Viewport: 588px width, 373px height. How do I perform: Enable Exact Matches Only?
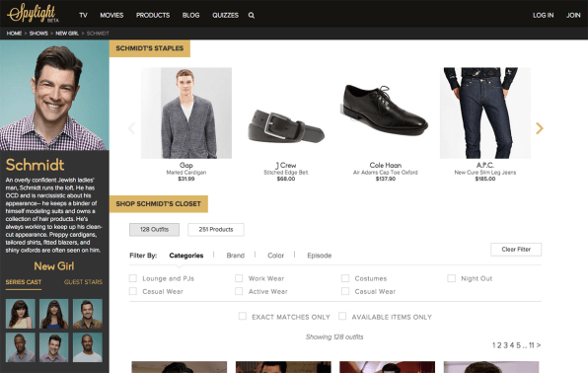243,316
